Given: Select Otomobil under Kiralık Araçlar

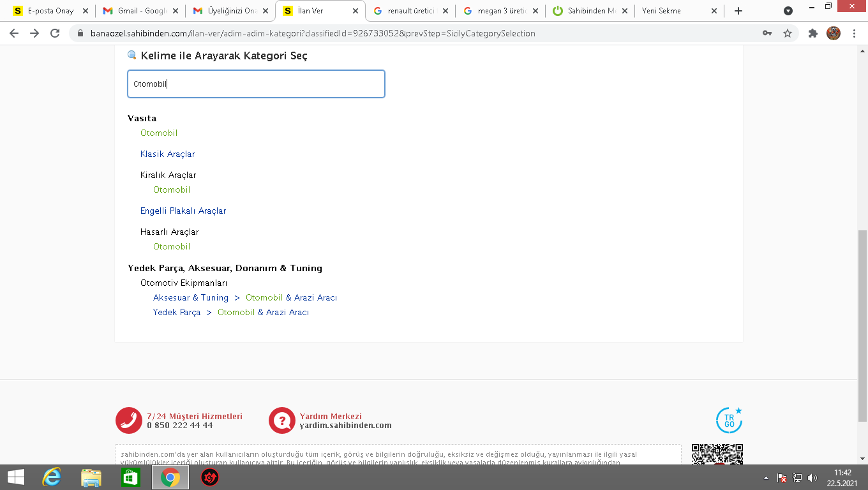Looking at the screenshot, I should pos(172,189).
